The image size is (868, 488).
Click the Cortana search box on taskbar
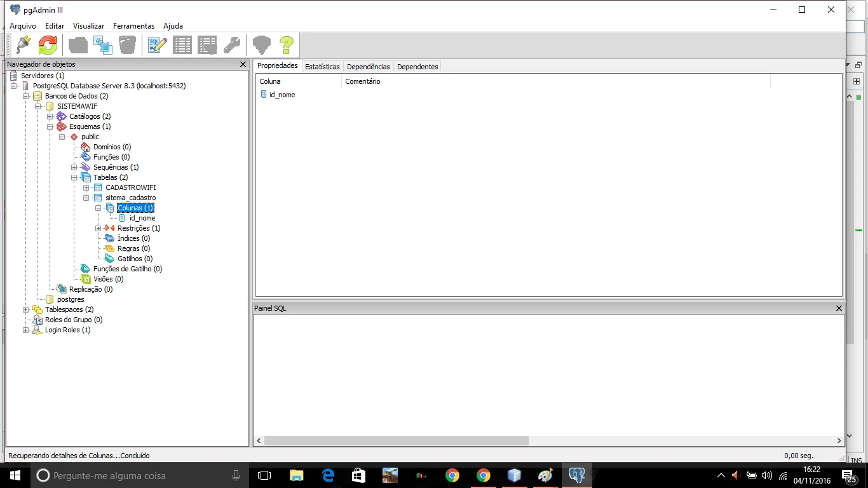point(140,475)
